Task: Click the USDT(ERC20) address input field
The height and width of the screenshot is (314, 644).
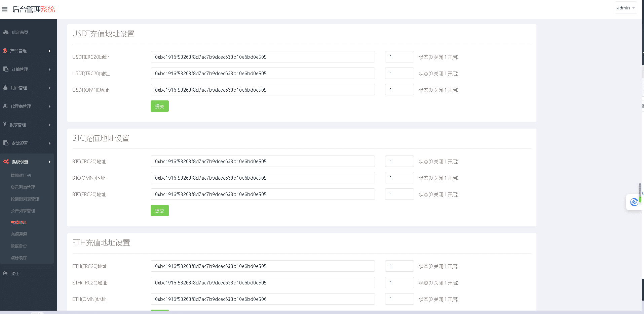Action: pos(262,57)
